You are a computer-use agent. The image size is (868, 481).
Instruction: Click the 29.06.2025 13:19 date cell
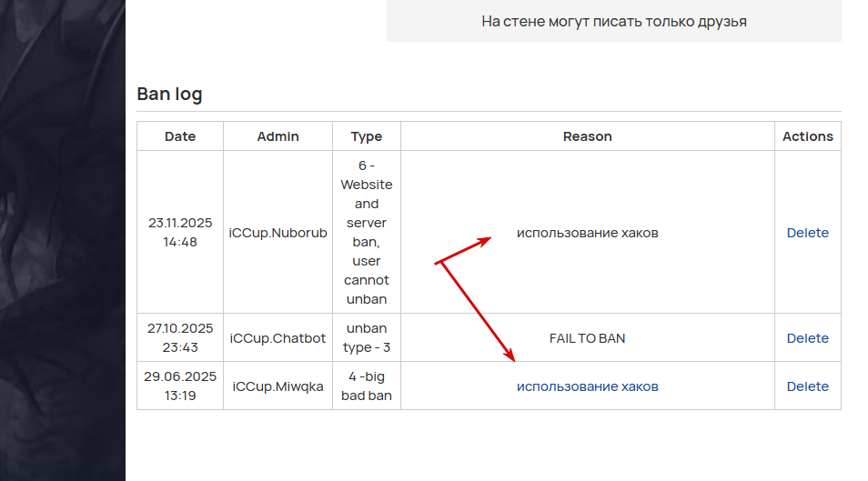point(180,386)
